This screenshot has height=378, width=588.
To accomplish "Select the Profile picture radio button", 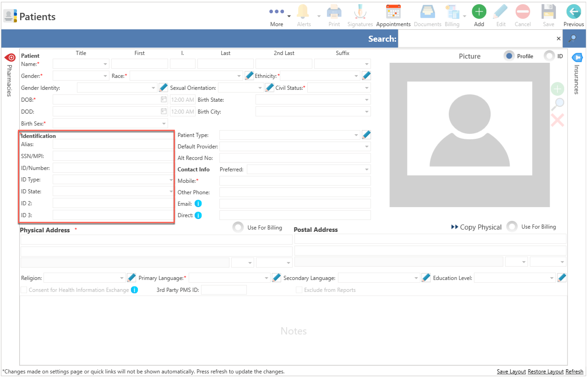I will [509, 56].
